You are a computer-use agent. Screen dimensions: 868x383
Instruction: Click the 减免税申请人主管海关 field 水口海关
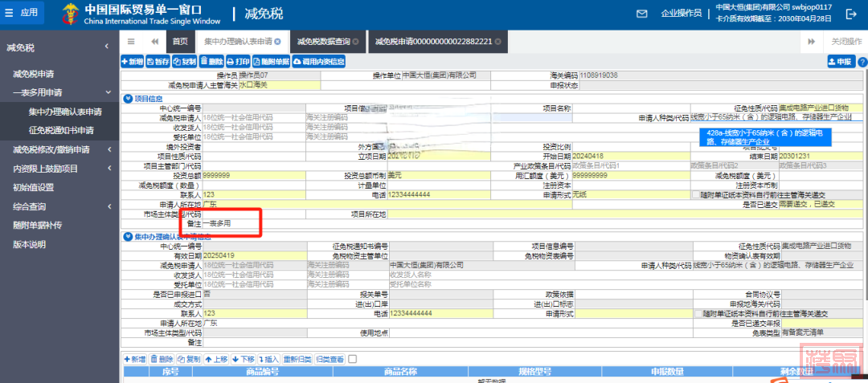click(x=280, y=85)
